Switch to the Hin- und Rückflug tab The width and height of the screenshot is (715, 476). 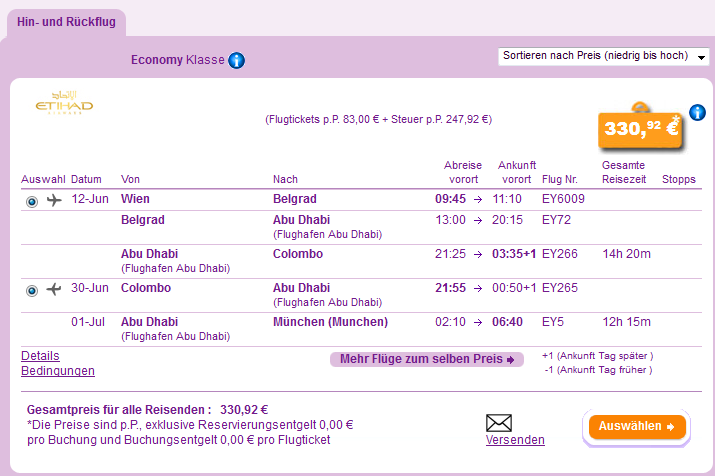click(x=67, y=22)
